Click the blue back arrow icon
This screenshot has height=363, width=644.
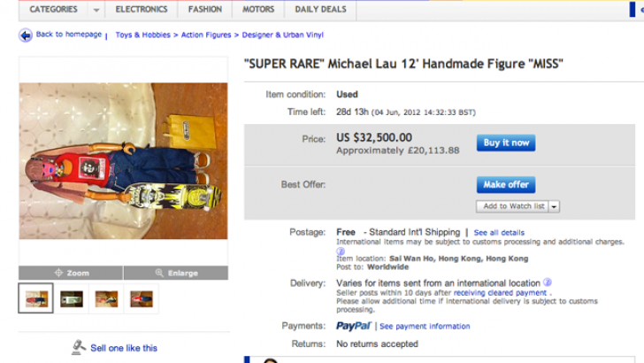tap(26, 35)
